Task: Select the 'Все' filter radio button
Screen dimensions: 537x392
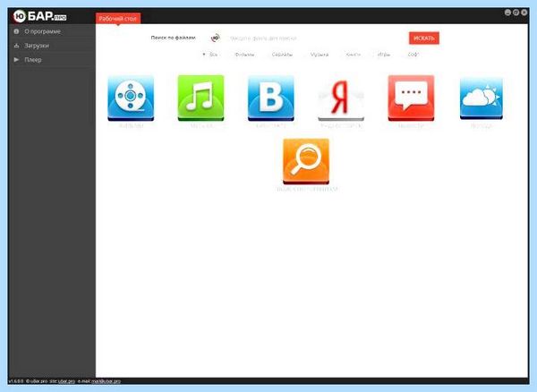Action: pos(204,55)
